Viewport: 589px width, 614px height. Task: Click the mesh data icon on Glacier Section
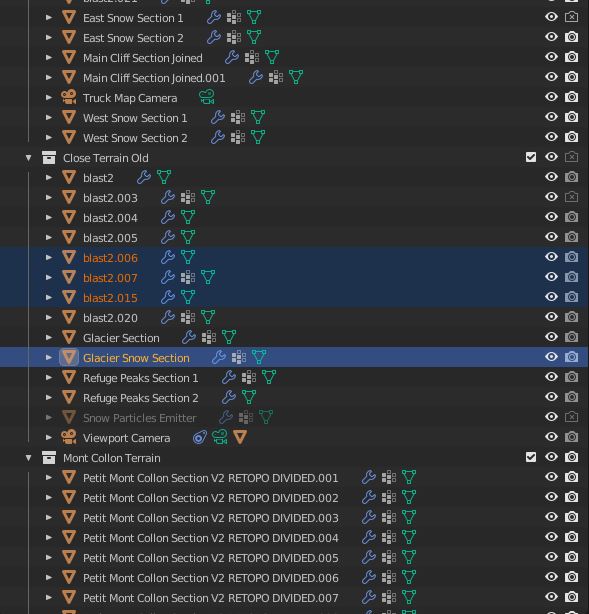[x=229, y=337]
